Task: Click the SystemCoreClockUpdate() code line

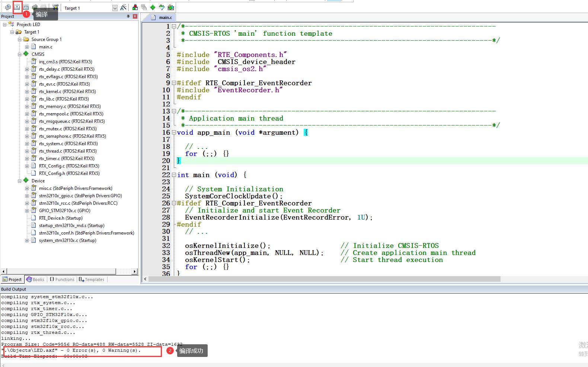Action: pyautogui.click(x=234, y=196)
